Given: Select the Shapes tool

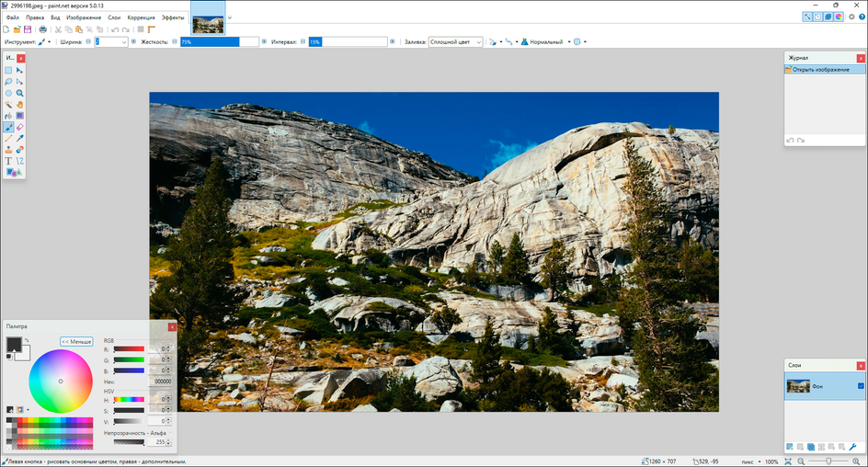Looking at the screenshot, I should click(x=13, y=173).
